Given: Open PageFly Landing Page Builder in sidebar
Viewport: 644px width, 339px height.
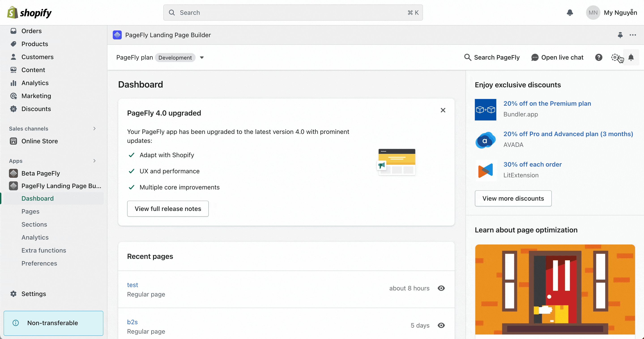Looking at the screenshot, I should (x=61, y=186).
